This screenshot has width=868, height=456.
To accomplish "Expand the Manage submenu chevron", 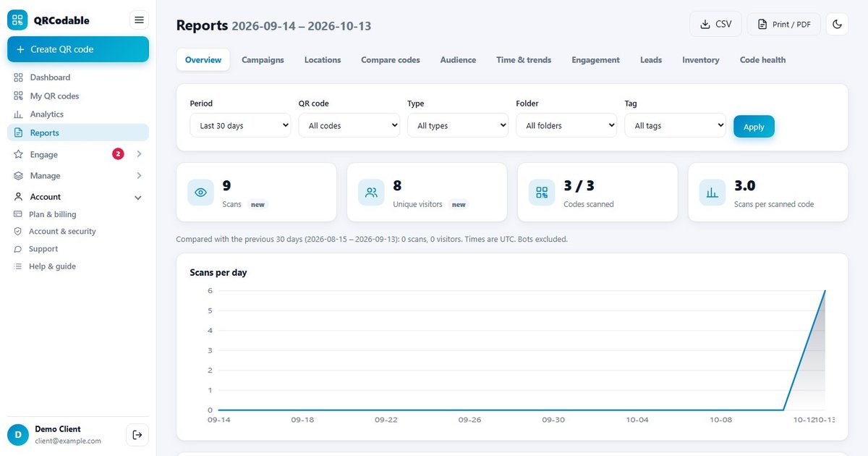I will click(x=139, y=176).
